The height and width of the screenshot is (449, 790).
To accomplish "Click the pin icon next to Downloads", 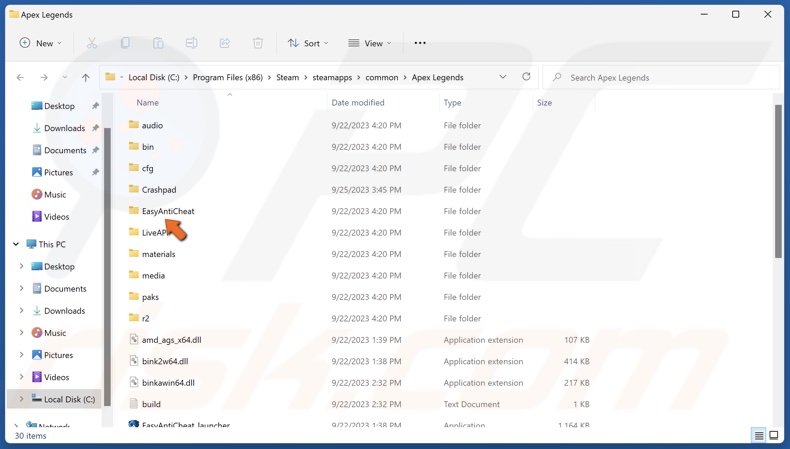I will pos(95,128).
